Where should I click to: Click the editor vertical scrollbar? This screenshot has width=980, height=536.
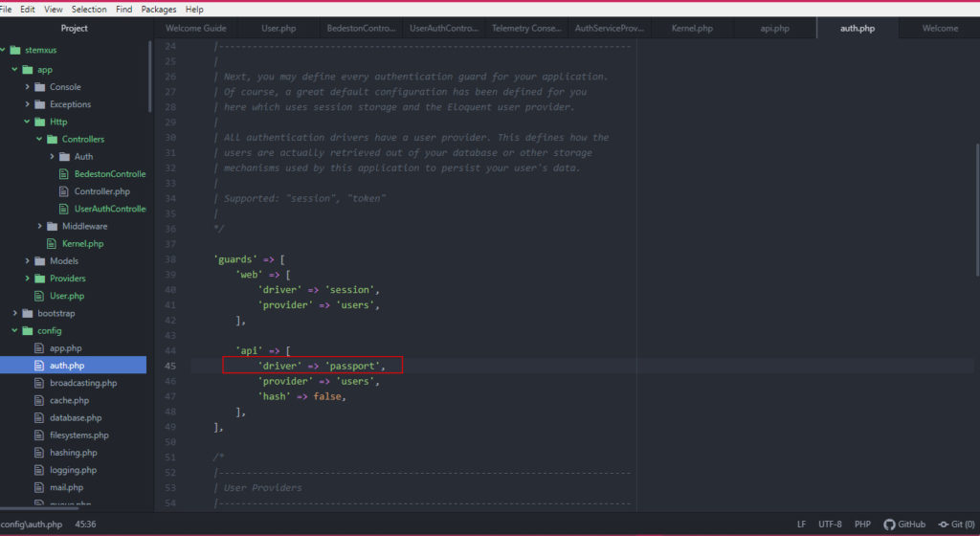click(x=975, y=239)
